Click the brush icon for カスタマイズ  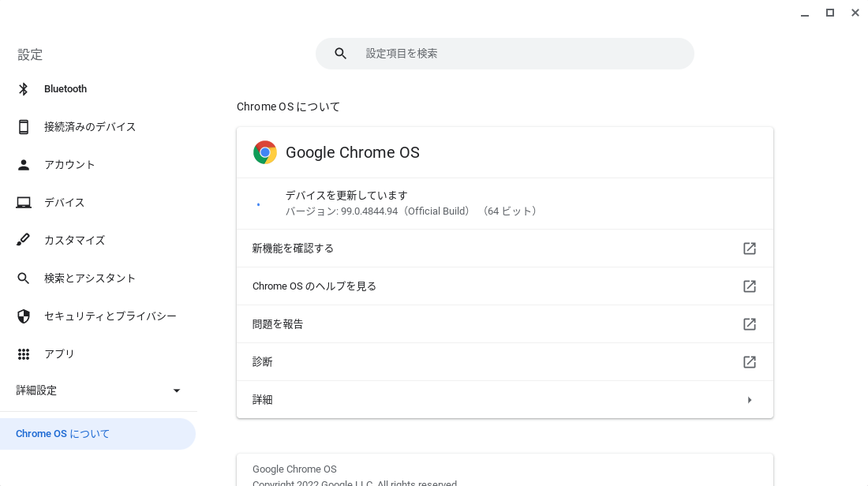[x=23, y=240]
